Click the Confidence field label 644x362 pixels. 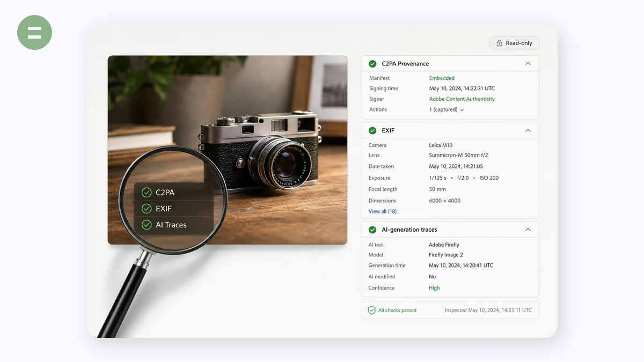381,288
